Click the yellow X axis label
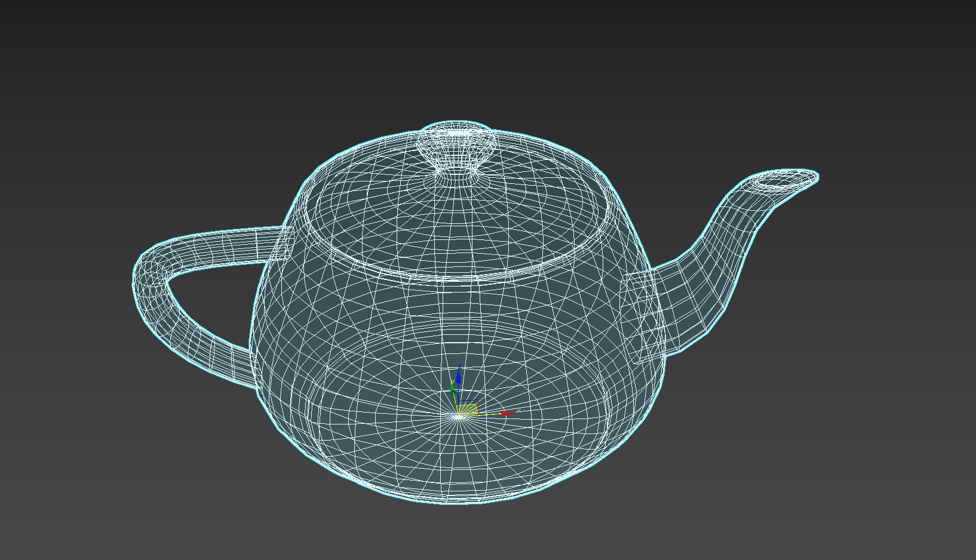Viewport: 976px width, 560px height. [519, 411]
